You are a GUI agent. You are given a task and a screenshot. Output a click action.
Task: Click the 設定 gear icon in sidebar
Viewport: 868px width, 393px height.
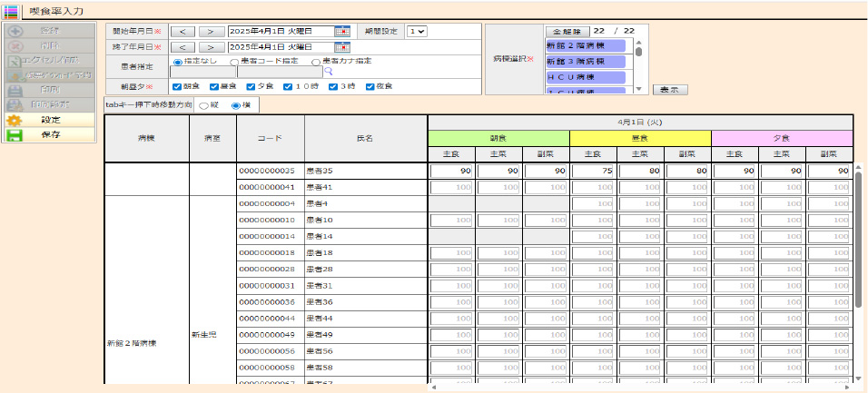tap(15, 120)
